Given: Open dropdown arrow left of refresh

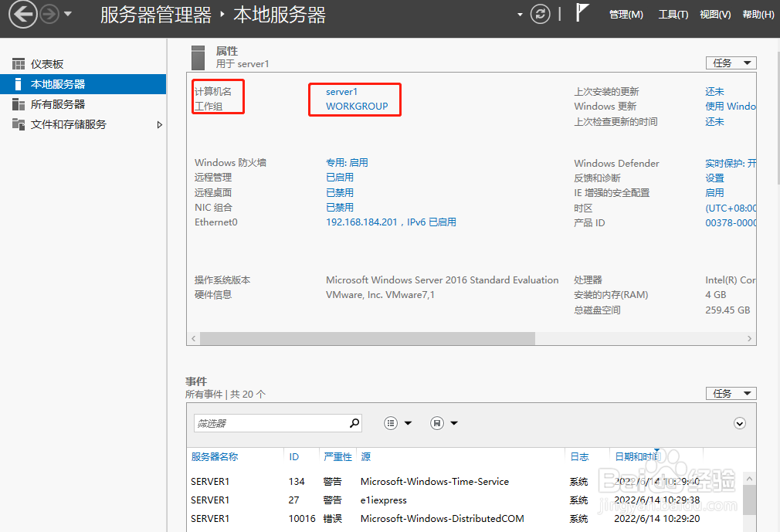Looking at the screenshot, I should click(x=520, y=15).
